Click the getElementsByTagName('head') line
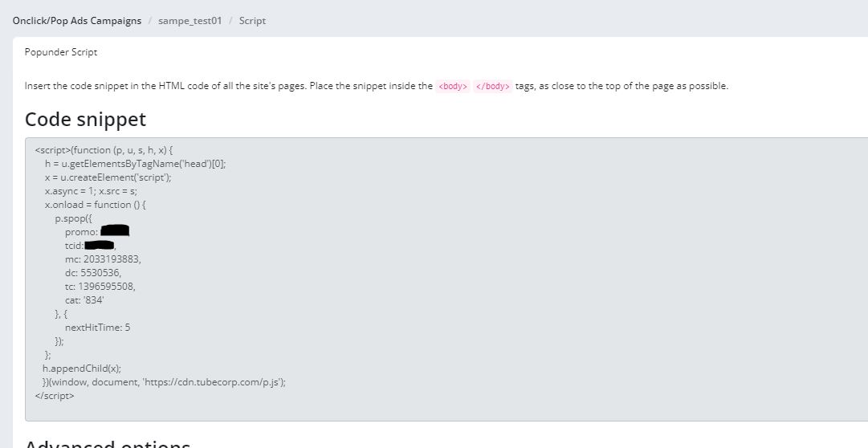868x448 pixels. click(x=136, y=164)
